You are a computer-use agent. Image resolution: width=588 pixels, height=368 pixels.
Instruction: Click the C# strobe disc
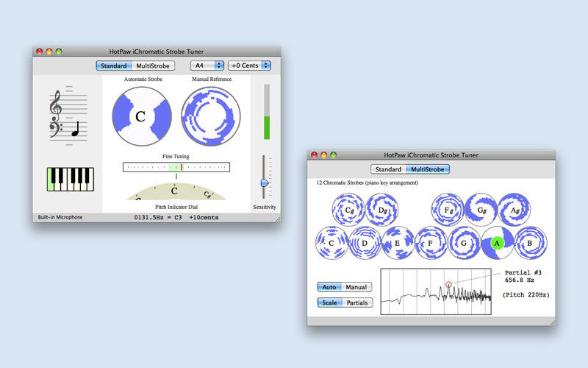(348, 210)
